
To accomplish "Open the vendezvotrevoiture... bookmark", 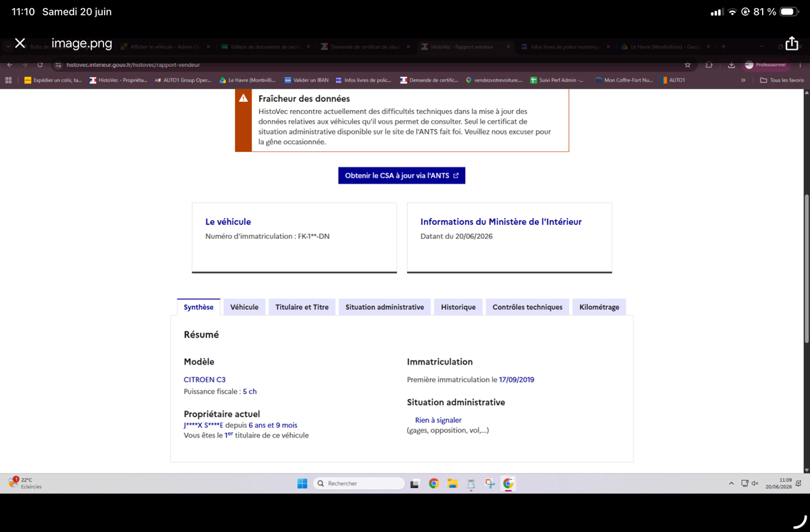I will click(494, 80).
